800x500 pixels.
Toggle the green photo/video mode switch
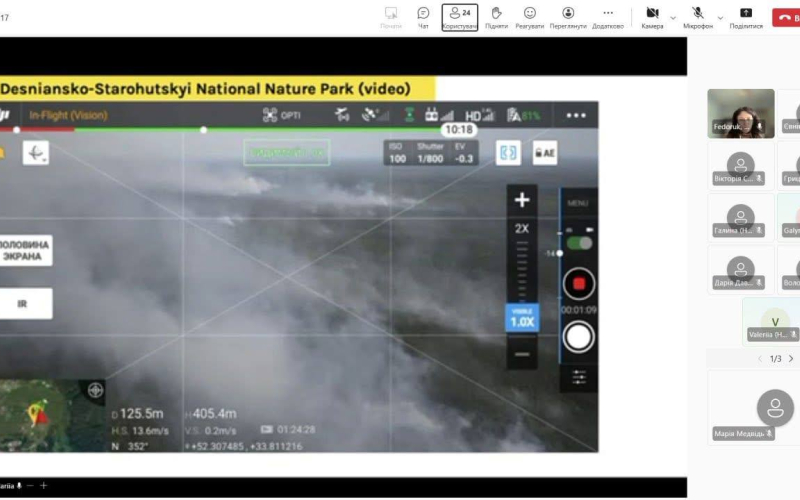[x=578, y=243]
